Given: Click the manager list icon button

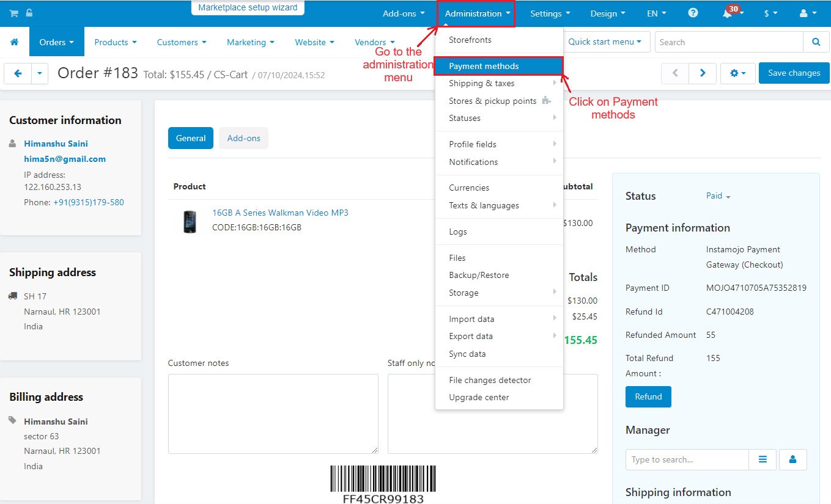Looking at the screenshot, I should click(763, 459).
